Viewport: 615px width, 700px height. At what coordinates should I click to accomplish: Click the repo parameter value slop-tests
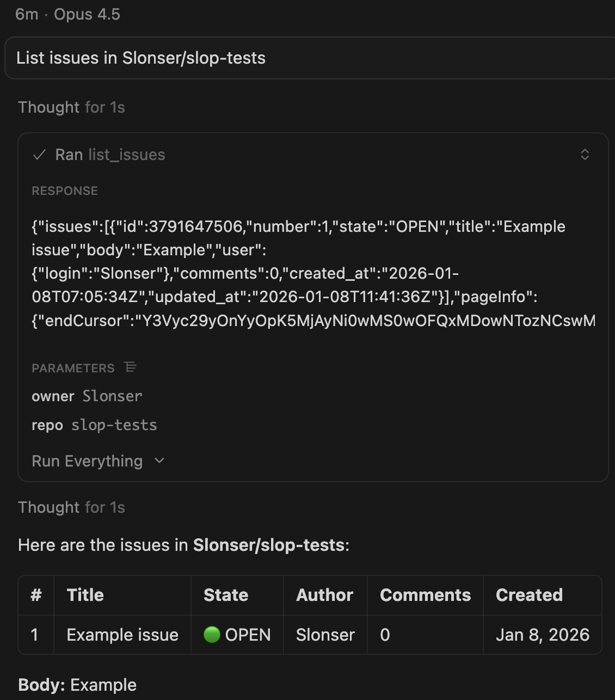(114, 425)
